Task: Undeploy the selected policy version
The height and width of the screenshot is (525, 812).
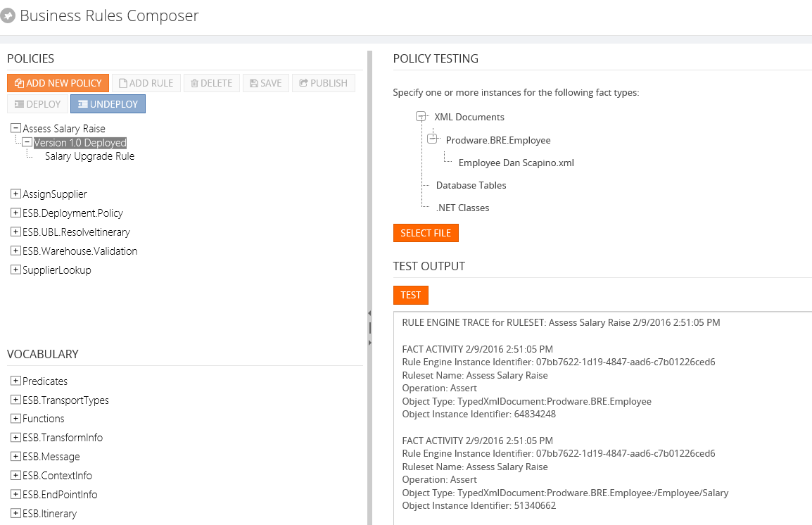Action: (x=108, y=104)
